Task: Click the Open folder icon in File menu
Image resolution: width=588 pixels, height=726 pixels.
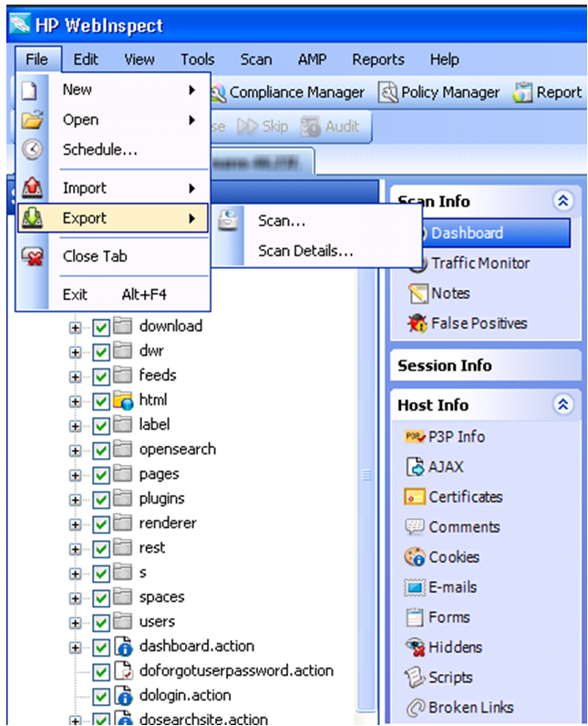Action: point(32,119)
